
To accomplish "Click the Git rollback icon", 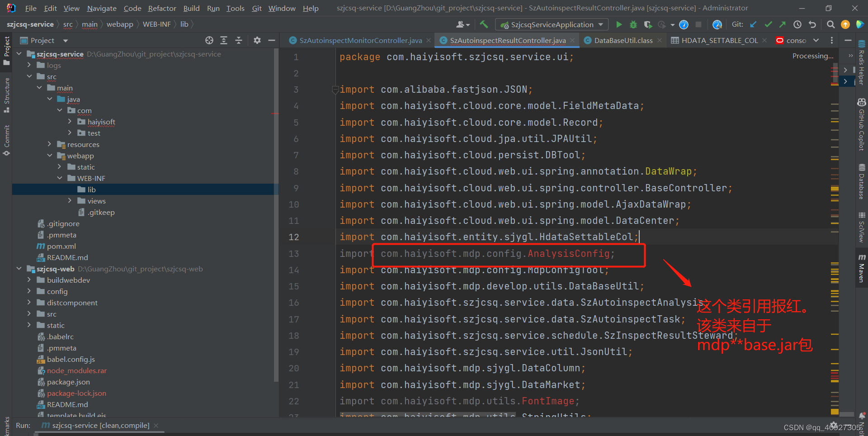I will point(812,24).
